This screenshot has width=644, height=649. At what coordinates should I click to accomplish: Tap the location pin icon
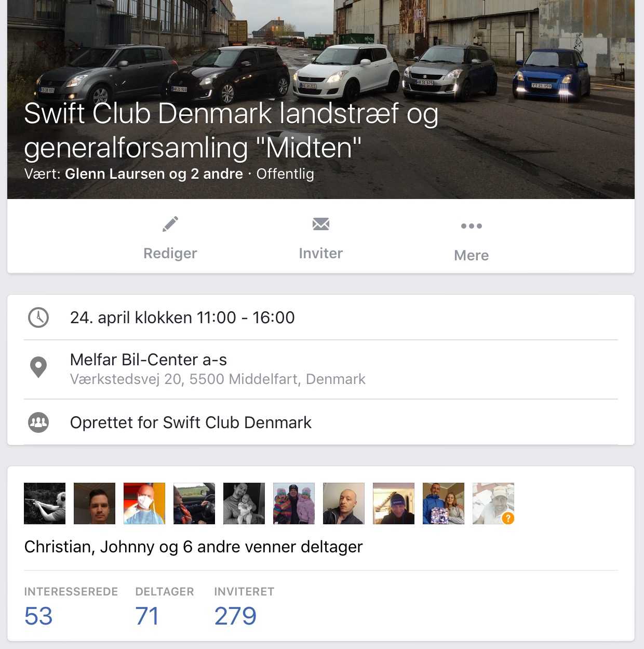pyautogui.click(x=38, y=367)
